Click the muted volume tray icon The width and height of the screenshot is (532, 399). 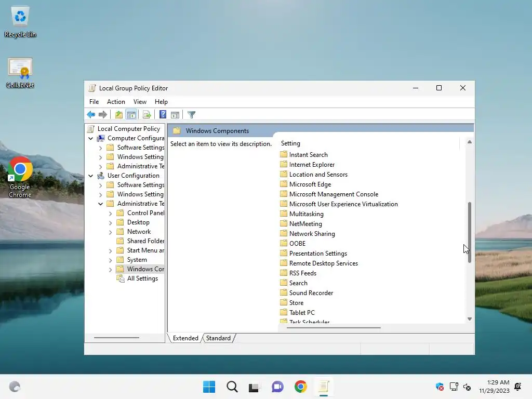tap(467, 387)
